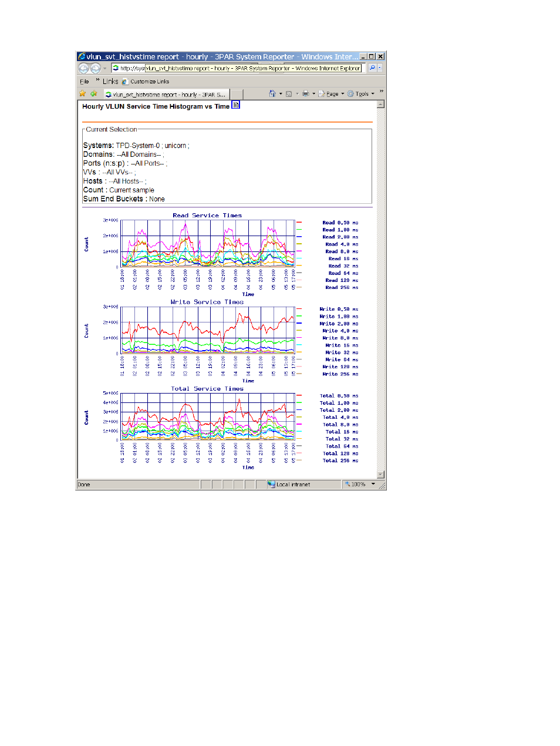Expand the command bar overflow chevron
Image resolution: width=560 pixels, height=746 pixels.
[381, 92]
